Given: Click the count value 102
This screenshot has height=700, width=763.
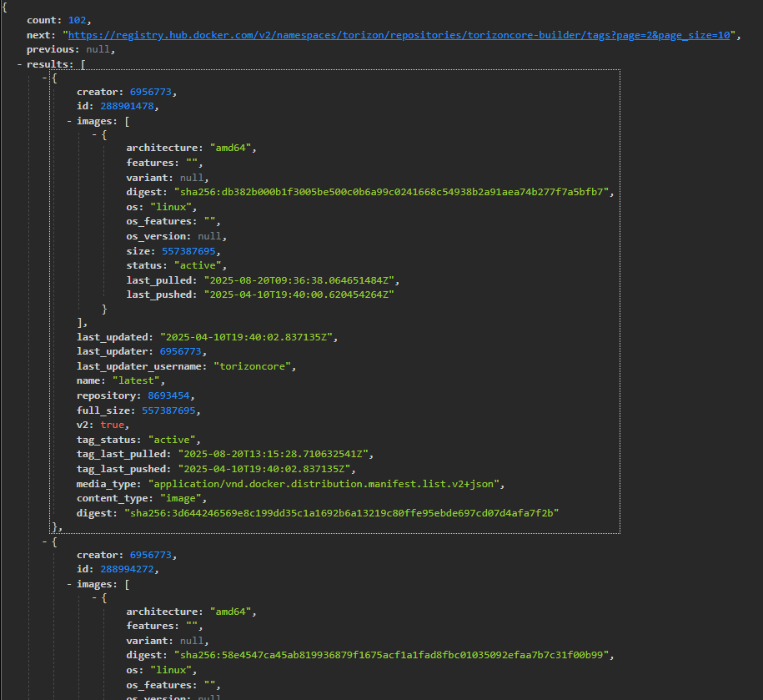Looking at the screenshot, I should coord(76,20).
